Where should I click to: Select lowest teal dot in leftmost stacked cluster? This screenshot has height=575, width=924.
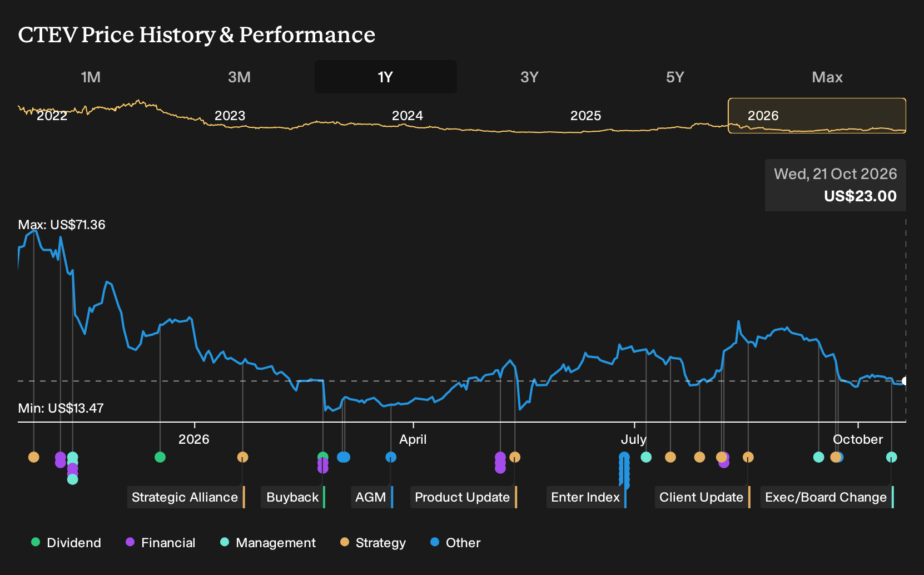coord(72,479)
